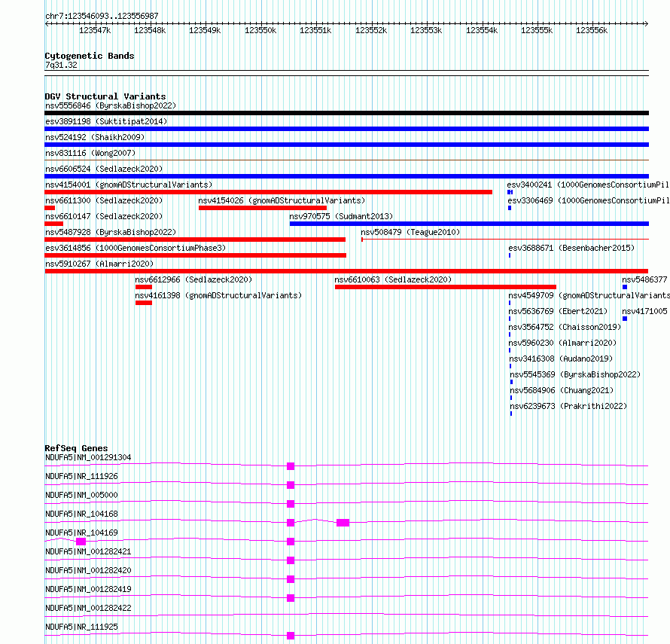Click nsv3416308 (Audano2019) label
The image size is (670, 644).
click(561, 359)
